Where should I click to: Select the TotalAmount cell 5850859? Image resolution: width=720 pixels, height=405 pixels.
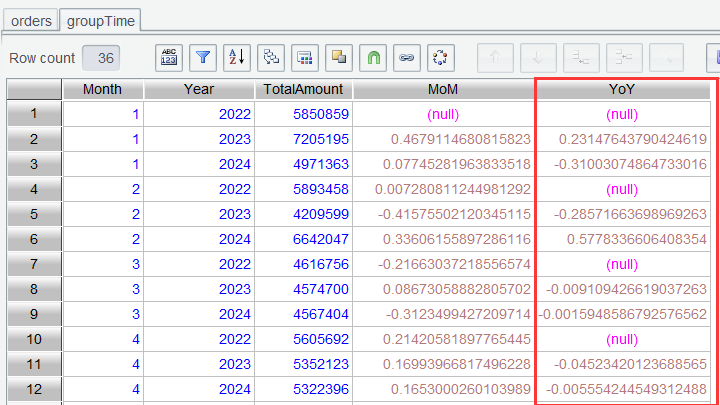320,114
